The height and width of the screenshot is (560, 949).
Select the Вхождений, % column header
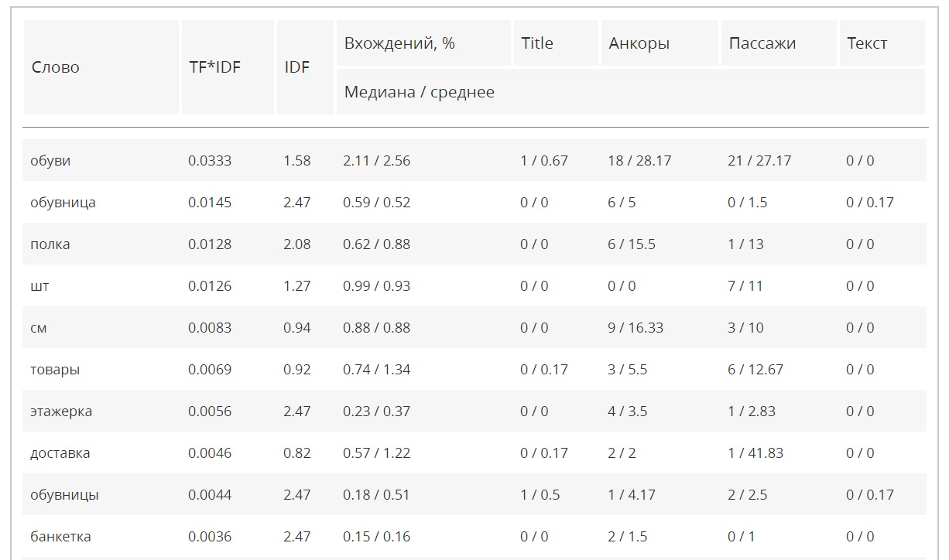[399, 43]
